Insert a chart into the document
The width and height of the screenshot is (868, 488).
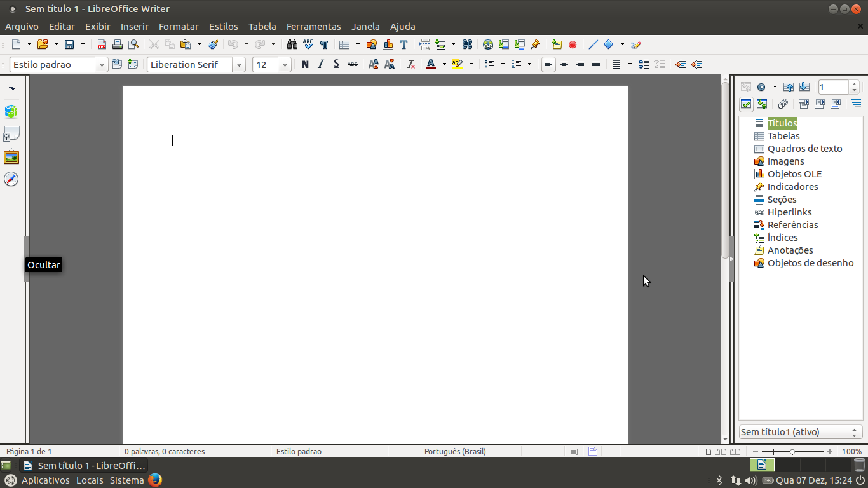point(388,44)
